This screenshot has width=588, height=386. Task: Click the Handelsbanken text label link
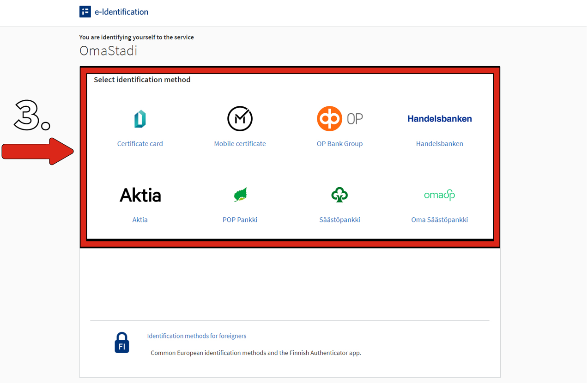coord(439,144)
